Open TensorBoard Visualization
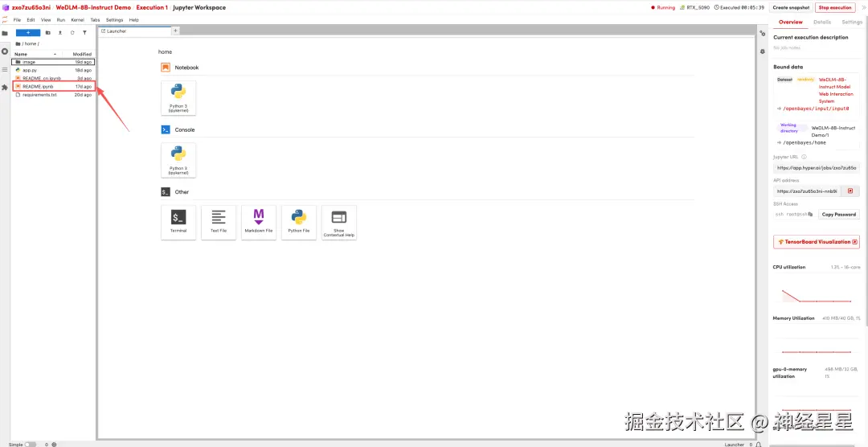The width and height of the screenshot is (868, 447). [x=816, y=242]
